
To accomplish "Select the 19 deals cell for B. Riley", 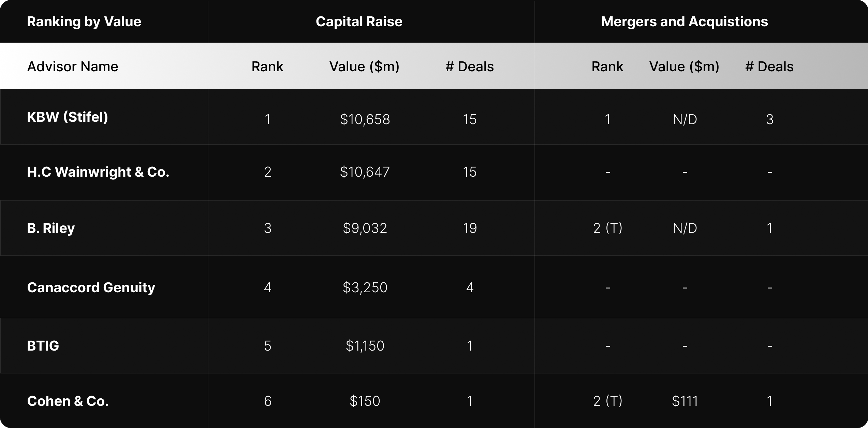I will click(x=470, y=228).
